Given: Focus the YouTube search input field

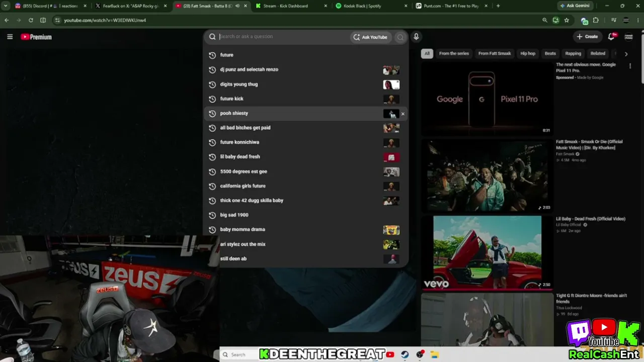Looking at the screenshot, I should pos(283,37).
